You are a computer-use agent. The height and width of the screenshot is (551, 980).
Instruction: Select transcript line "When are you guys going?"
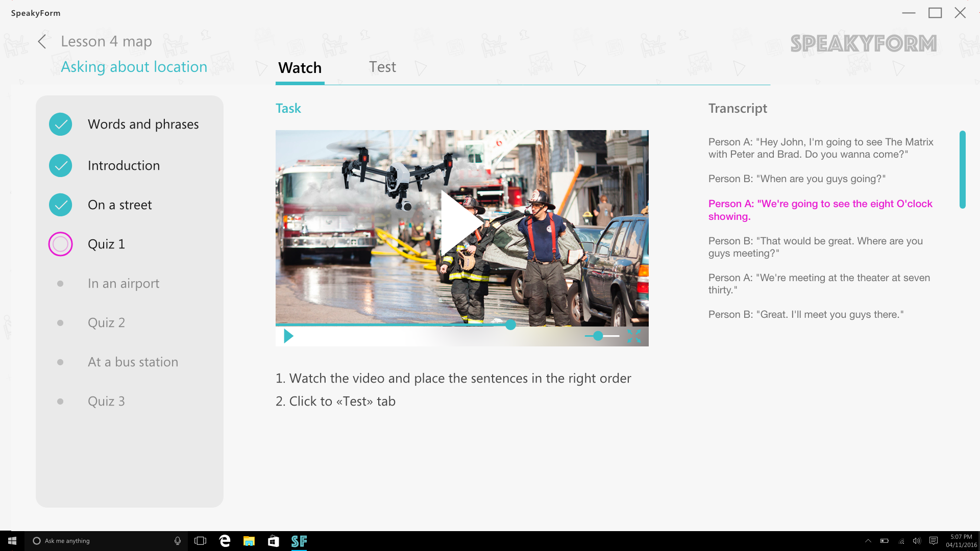797,179
